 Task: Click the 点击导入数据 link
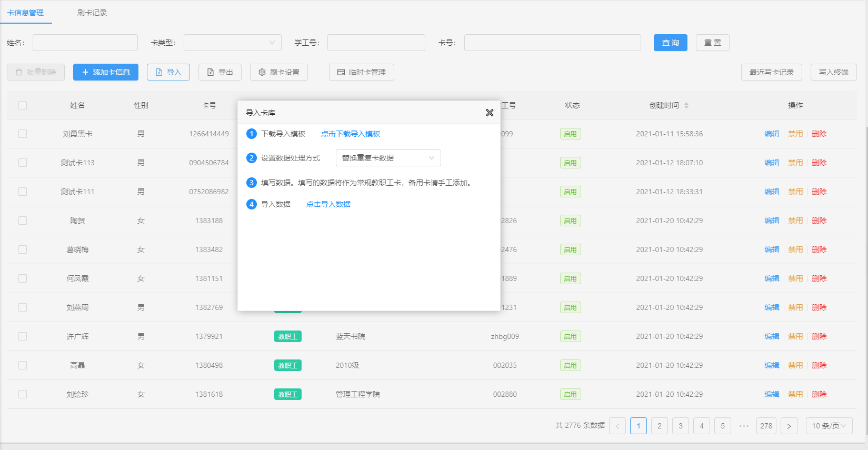(328, 204)
